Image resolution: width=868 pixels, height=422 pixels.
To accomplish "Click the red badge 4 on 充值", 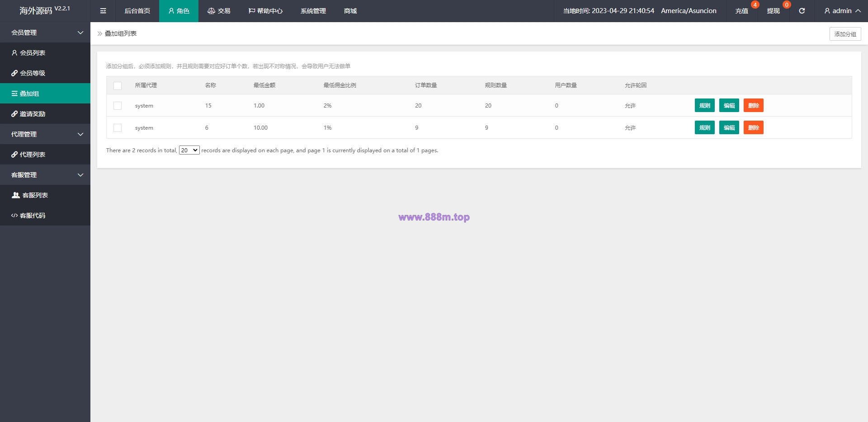I will (x=755, y=5).
